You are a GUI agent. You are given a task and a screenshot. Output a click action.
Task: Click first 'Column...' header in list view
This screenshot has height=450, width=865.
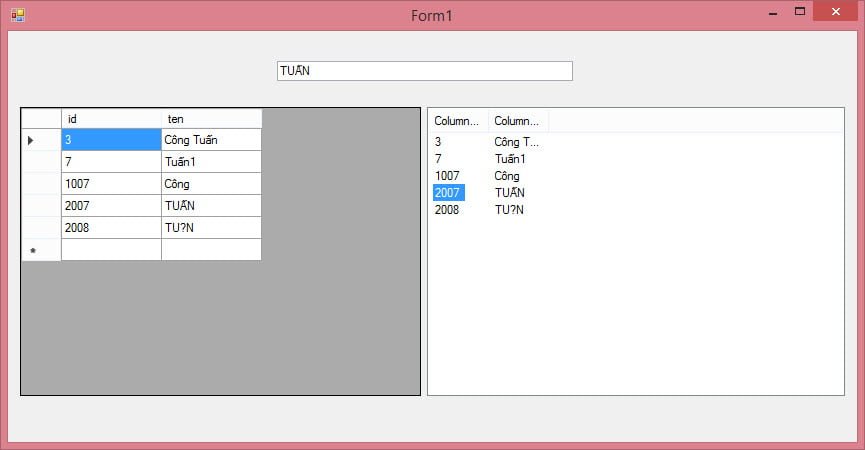(x=458, y=121)
